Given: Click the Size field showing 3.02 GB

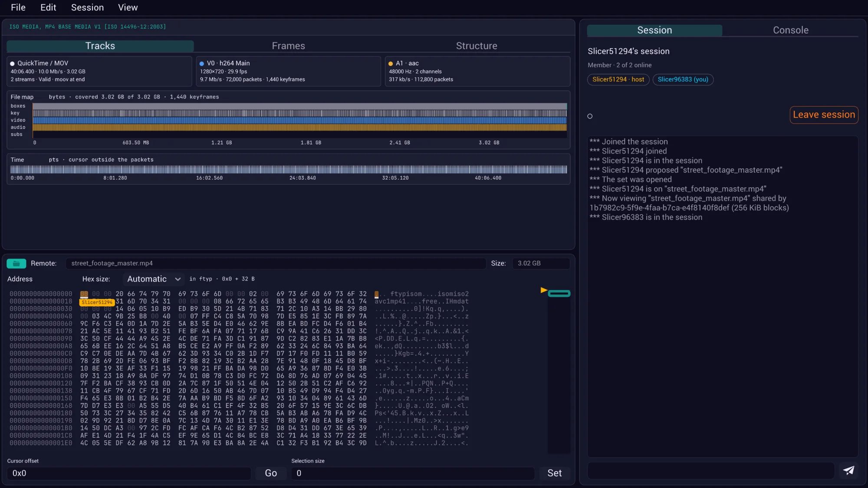Looking at the screenshot, I should click(541, 263).
